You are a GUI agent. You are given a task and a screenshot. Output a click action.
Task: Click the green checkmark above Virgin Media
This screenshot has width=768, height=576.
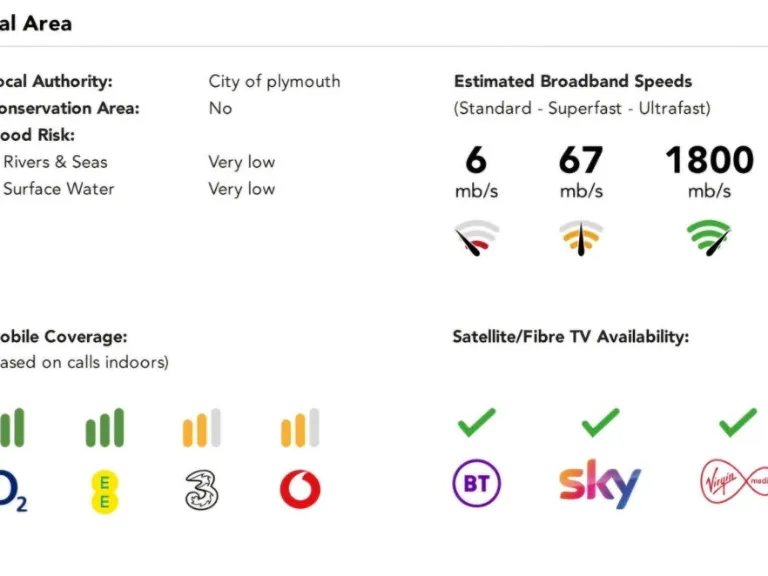(x=738, y=422)
